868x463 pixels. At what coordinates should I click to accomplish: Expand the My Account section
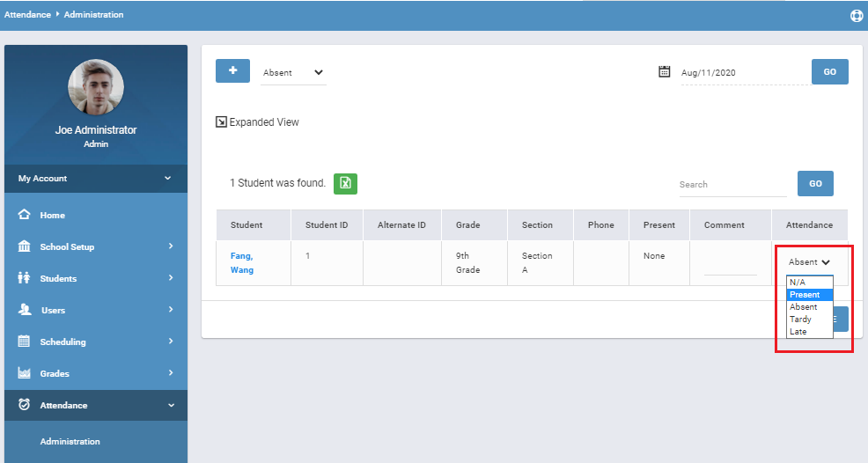click(x=96, y=179)
